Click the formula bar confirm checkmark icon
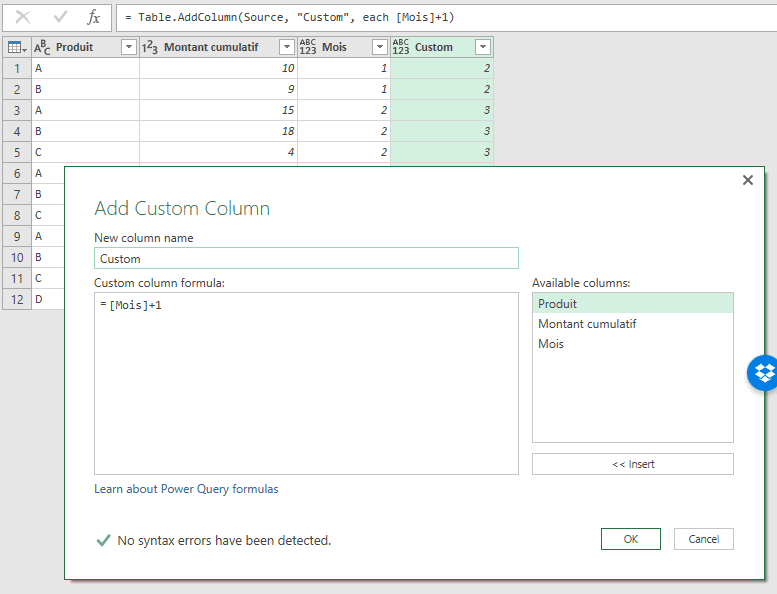 [x=60, y=17]
